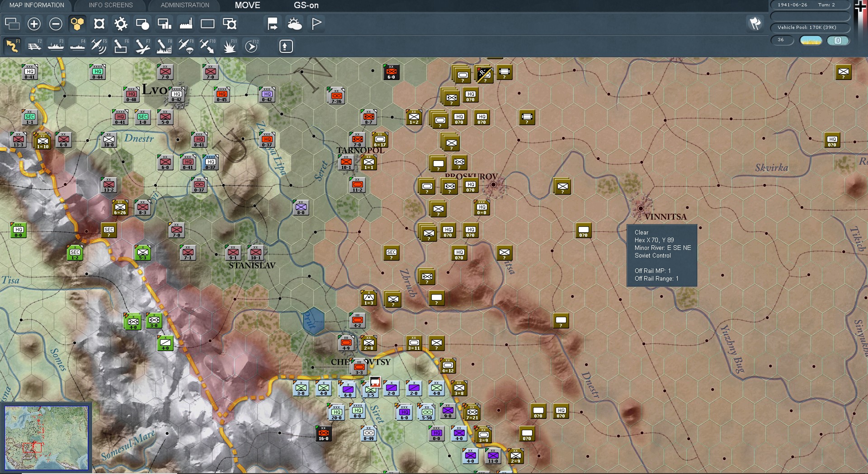Toggle ground support via GS-on label

click(306, 5)
